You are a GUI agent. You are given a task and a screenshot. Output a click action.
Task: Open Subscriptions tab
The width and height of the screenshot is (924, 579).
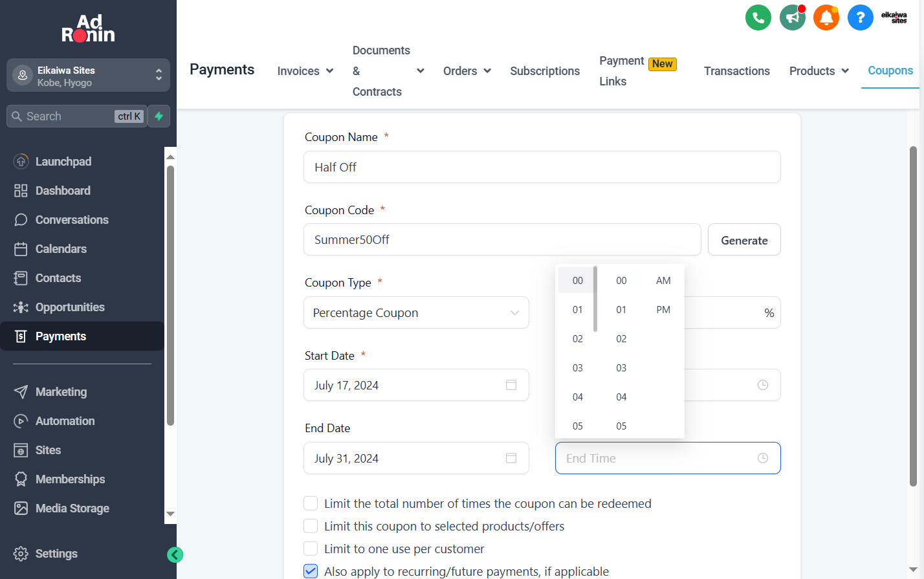click(545, 71)
